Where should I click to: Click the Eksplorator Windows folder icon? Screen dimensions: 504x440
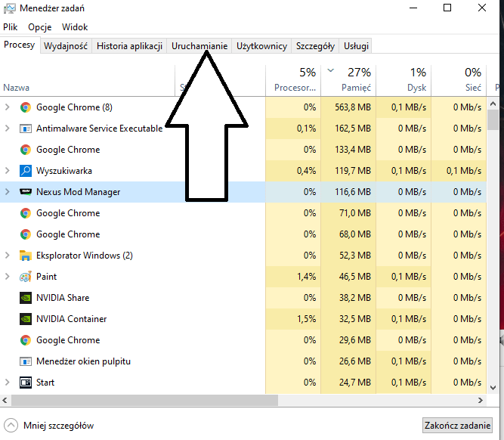coord(26,256)
